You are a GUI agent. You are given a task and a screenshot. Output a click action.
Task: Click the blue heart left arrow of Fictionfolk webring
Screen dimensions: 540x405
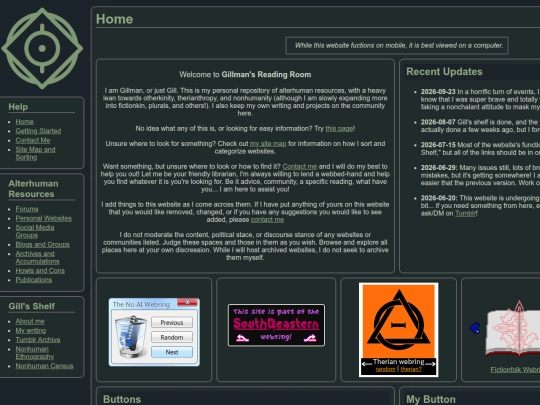[x=475, y=328]
